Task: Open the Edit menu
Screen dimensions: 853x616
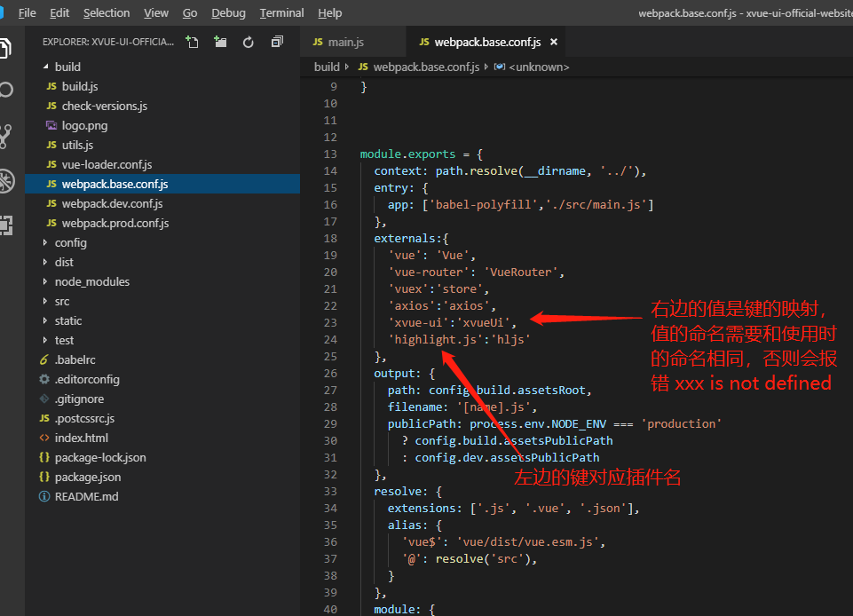Action: pyautogui.click(x=59, y=13)
